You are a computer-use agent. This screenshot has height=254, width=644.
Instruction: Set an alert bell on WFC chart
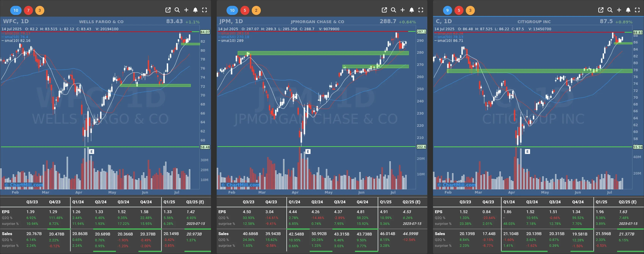(x=195, y=10)
